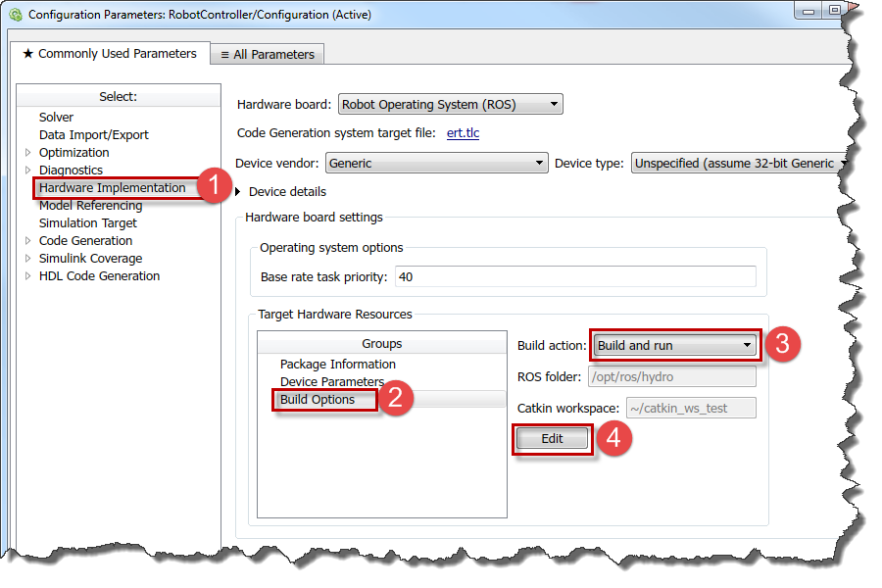Click the Catkin workspace field

[691, 408]
